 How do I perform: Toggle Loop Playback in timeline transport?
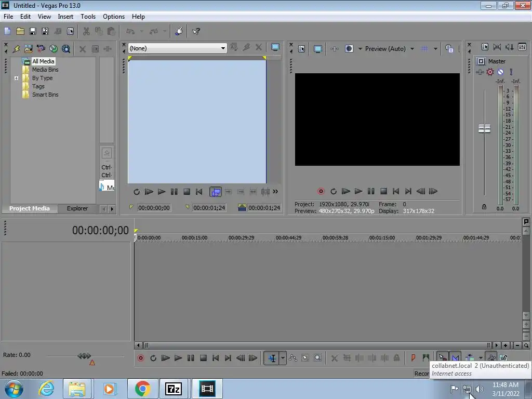tap(153, 357)
